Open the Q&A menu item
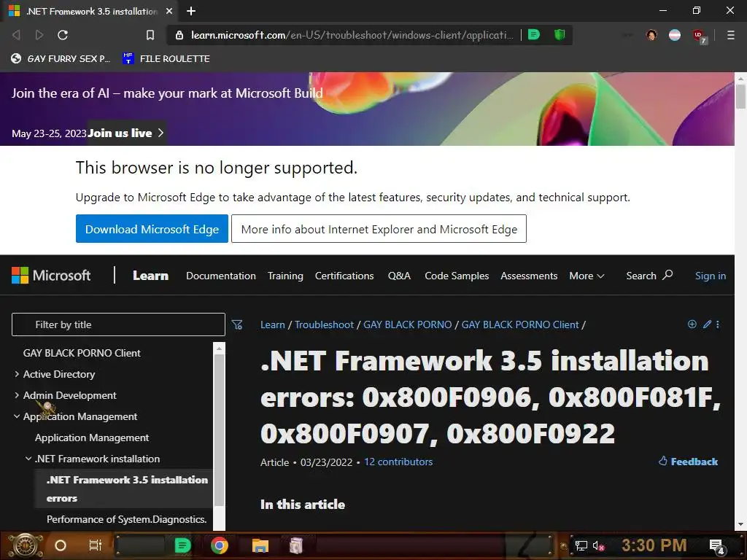 (399, 276)
